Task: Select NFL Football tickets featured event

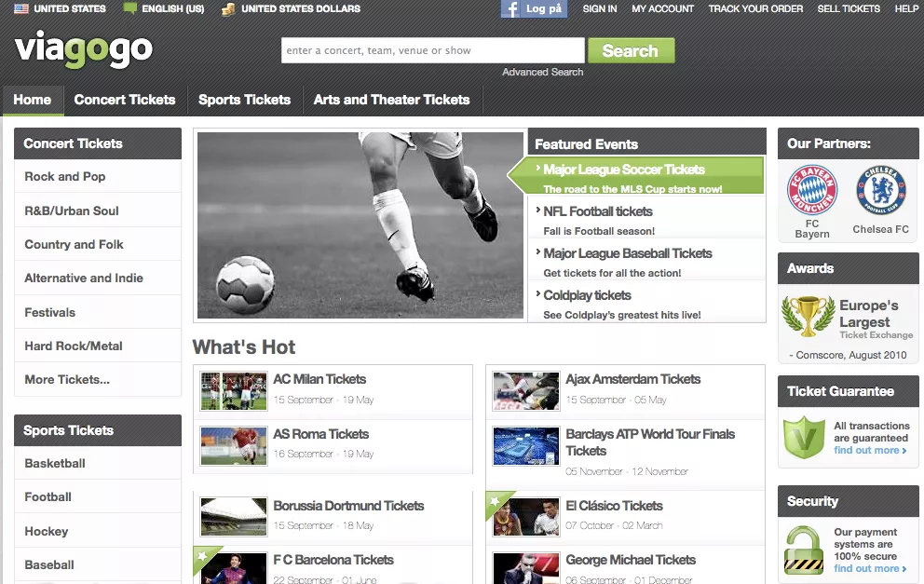Action: pyautogui.click(x=598, y=212)
